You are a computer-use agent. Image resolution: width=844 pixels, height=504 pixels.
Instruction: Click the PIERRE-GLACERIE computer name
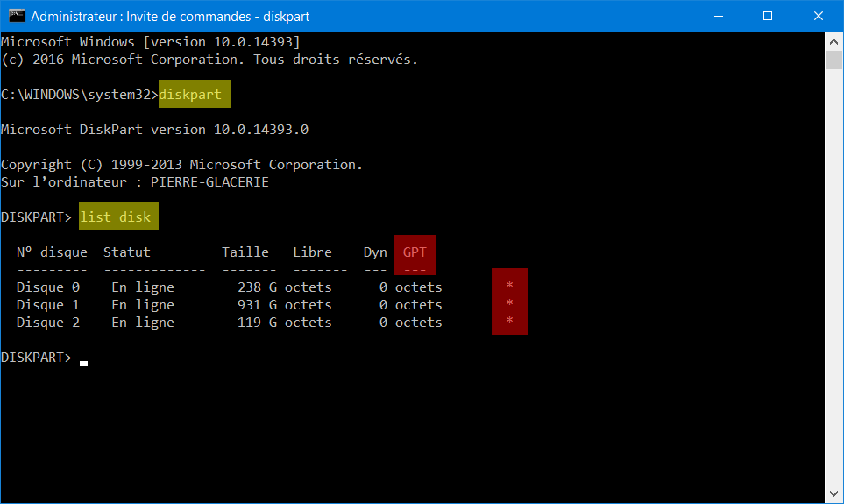pyautogui.click(x=209, y=182)
